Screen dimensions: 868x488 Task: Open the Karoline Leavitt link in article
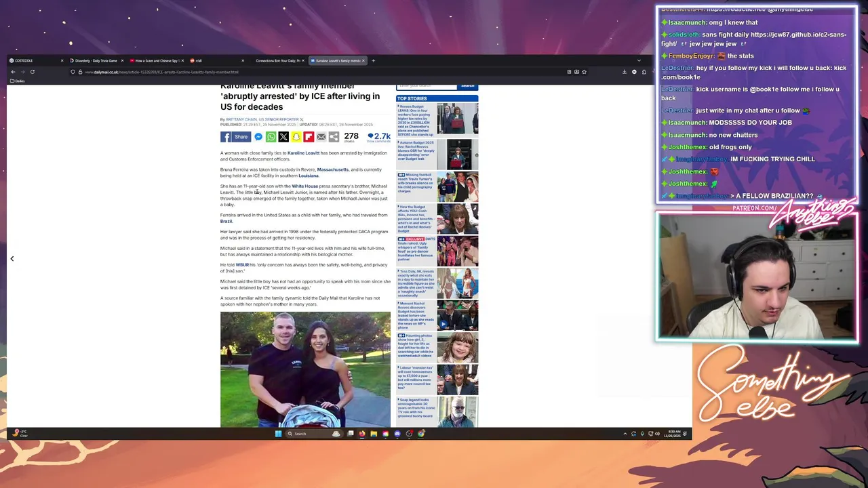303,153
